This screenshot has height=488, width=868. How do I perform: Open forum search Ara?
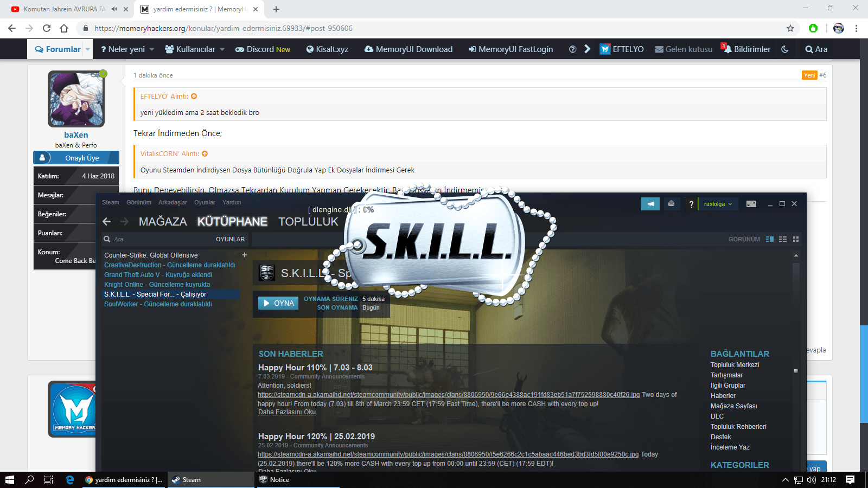816,49
